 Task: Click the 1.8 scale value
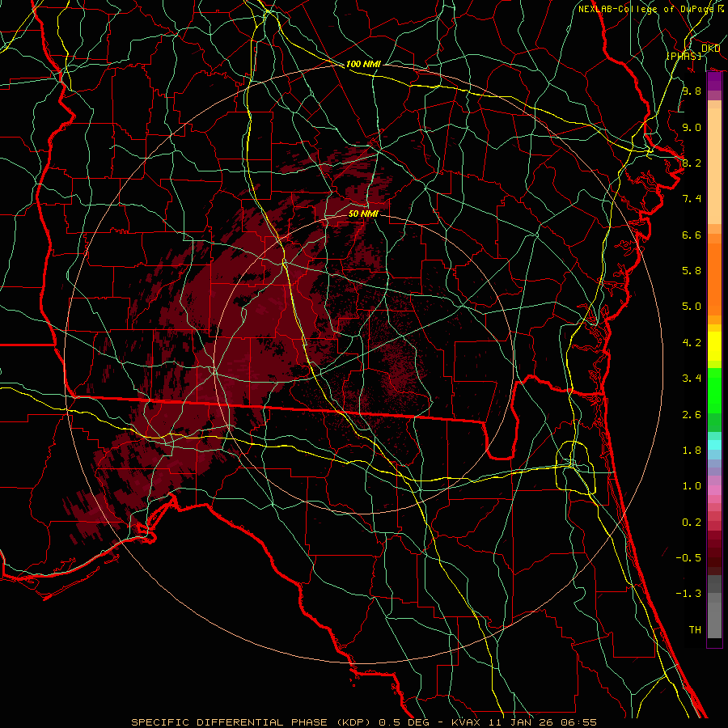click(x=692, y=451)
